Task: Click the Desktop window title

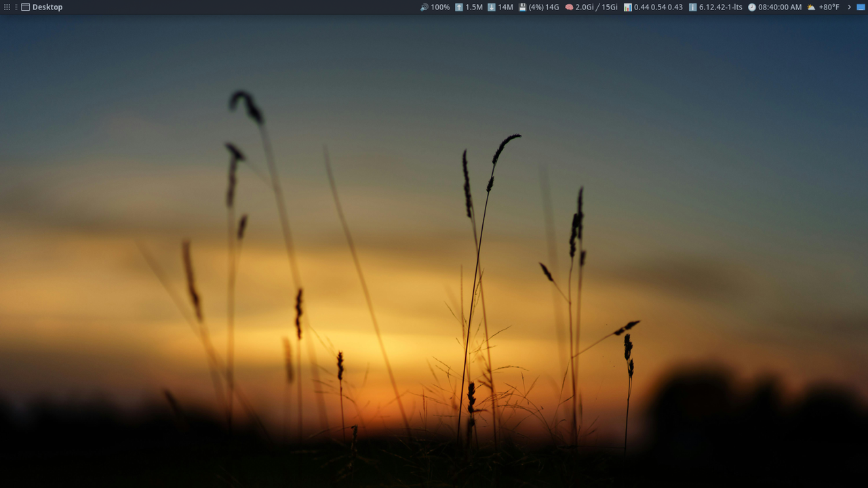Action: click(47, 7)
